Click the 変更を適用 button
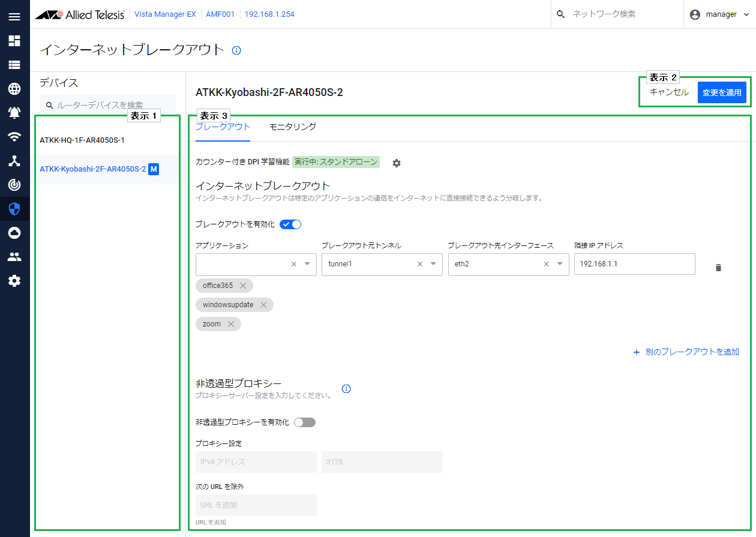756x537 pixels. pyautogui.click(x=722, y=93)
